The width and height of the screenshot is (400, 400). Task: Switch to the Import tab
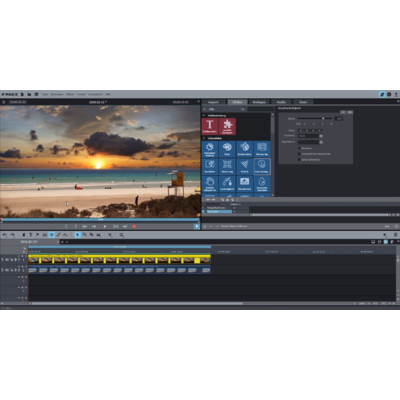click(213, 102)
